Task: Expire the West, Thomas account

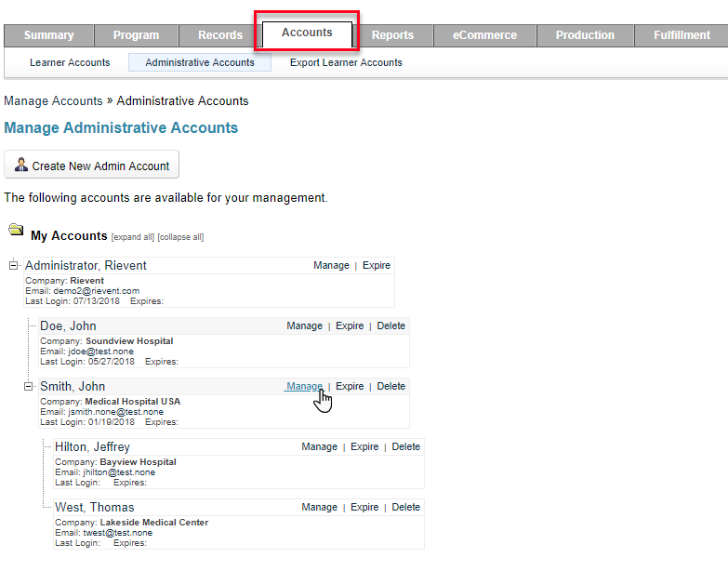Action: [364, 507]
